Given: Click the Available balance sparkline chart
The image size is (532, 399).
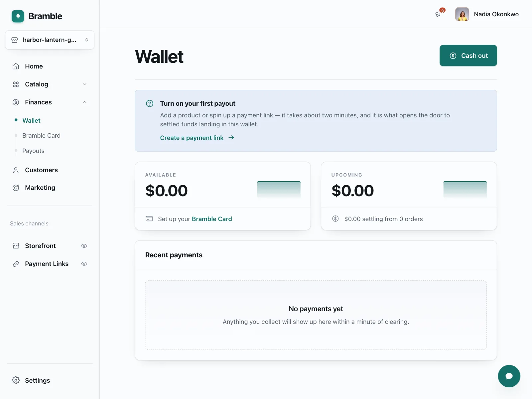Looking at the screenshot, I should (279, 190).
